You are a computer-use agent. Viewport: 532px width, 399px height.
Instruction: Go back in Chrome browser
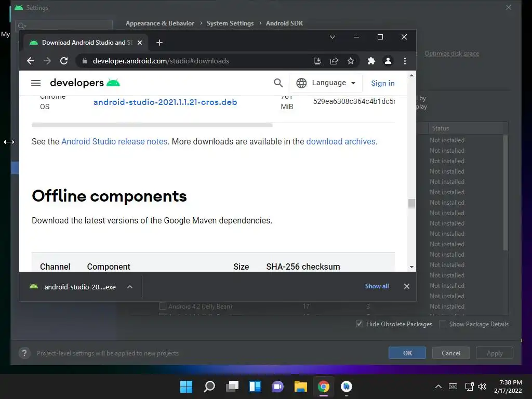tap(31, 61)
